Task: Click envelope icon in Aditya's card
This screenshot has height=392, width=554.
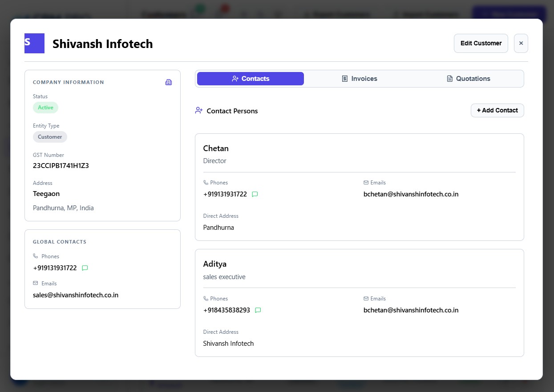Action: click(x=366, y=299)
